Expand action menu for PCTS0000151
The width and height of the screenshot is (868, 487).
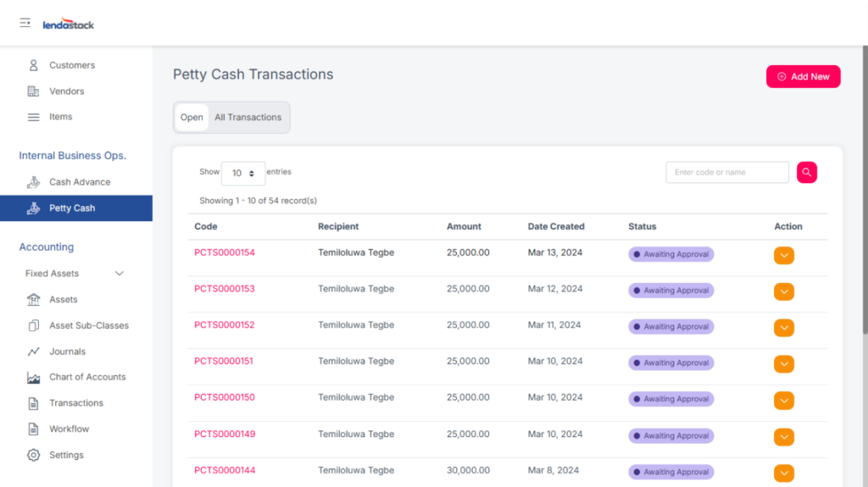pyautogui.click(x=784, y=364)
